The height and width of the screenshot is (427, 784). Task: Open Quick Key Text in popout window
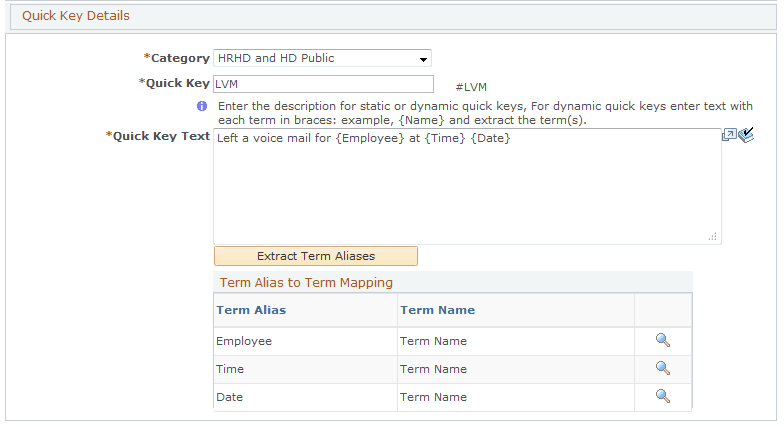[x=729, y=134]
